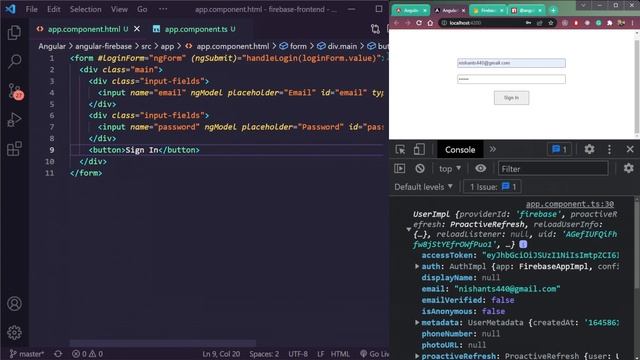Show more DevTools tabs chevron
The image size is (640, 360).
(493, 149)
